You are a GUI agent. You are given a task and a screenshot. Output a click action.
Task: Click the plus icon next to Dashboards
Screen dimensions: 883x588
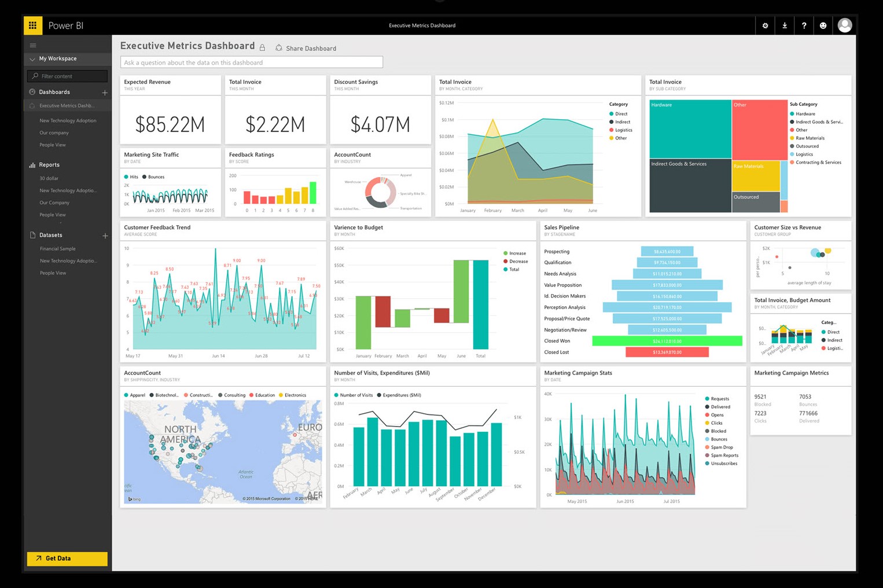click(x=105, y=92)
